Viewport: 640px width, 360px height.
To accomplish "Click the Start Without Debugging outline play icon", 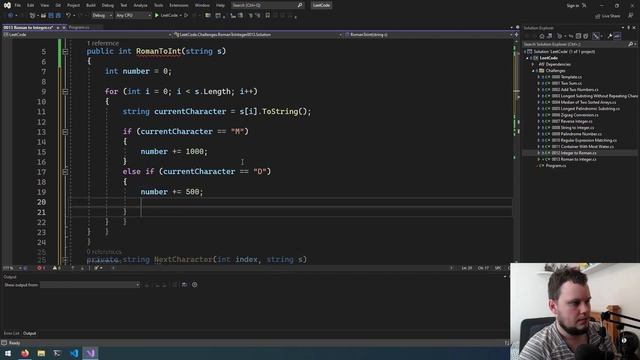I will [x=186, y=16].
